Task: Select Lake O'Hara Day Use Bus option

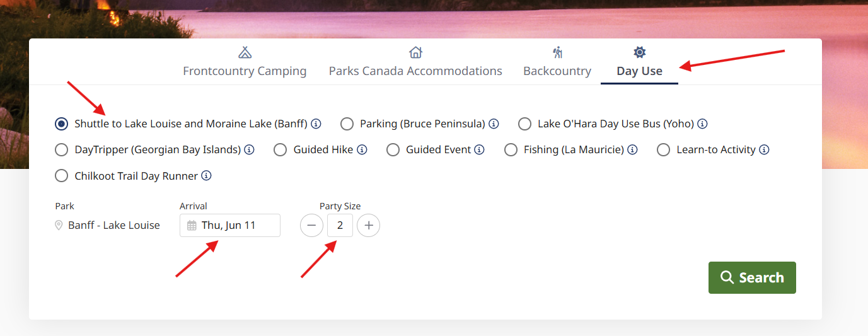Action: click(524, 124)
